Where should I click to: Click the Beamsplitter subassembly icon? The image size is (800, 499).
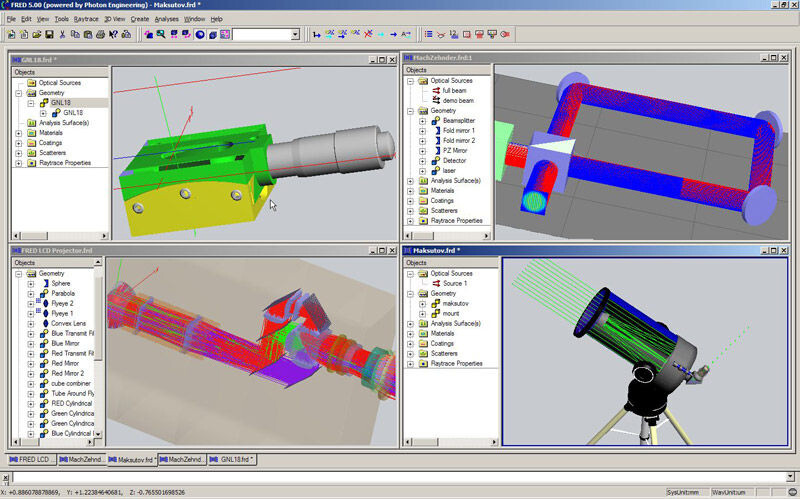[x=436, y=120]
